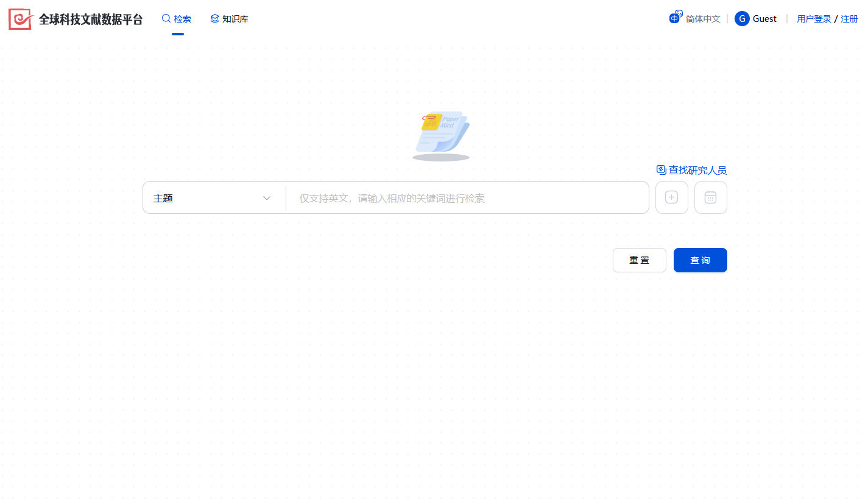Click the keyword search input field
Screen dimensions: 868x499
point(467,197)
